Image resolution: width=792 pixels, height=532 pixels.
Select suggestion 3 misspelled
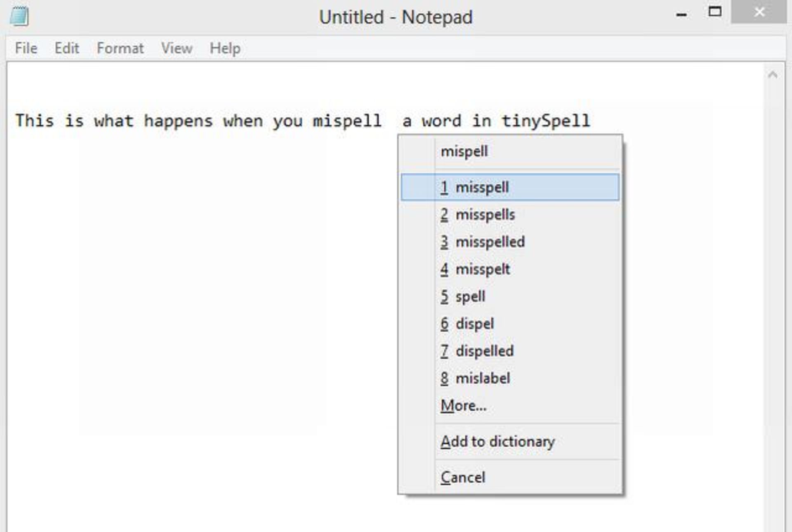pyautogui.click(x=490, y=242)
